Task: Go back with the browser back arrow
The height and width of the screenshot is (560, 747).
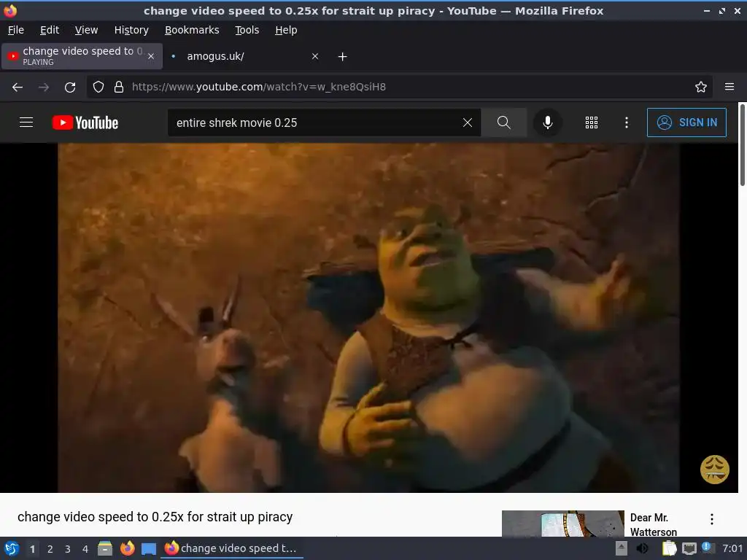Action: tap(18, 87)
